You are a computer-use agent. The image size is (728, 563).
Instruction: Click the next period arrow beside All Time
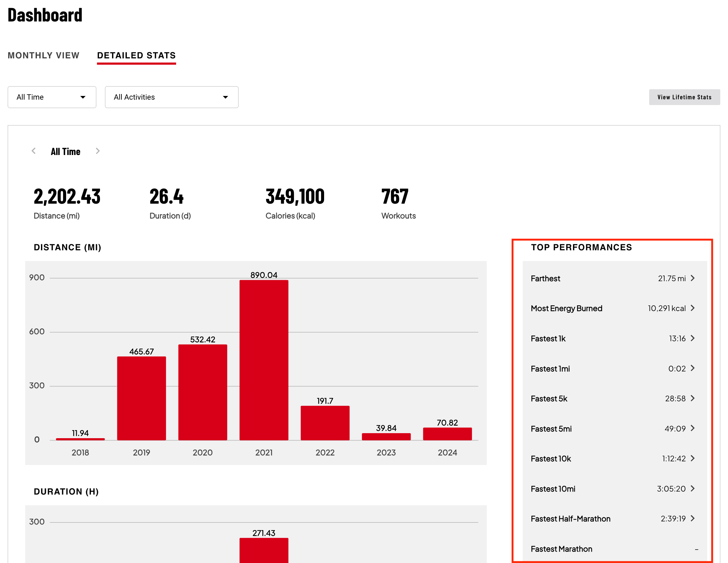point(98,151)
